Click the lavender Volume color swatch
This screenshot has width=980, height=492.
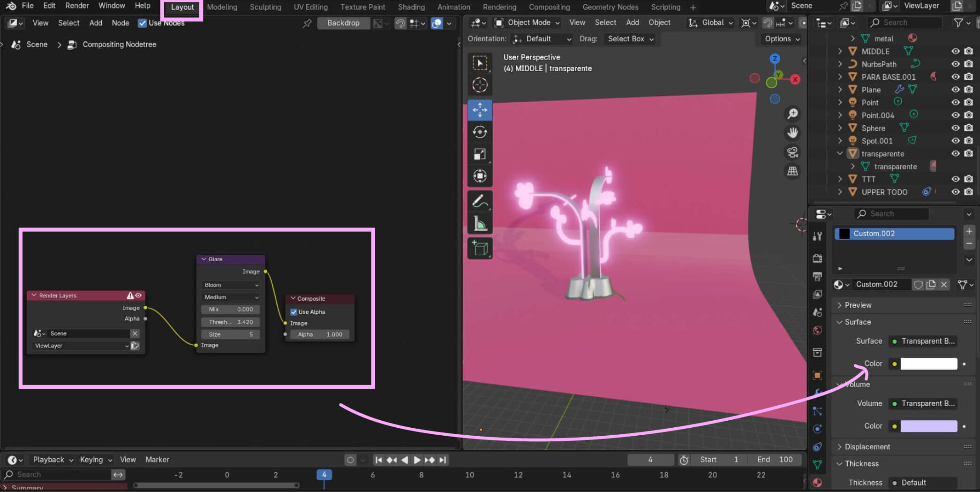[x=928, y=426]
